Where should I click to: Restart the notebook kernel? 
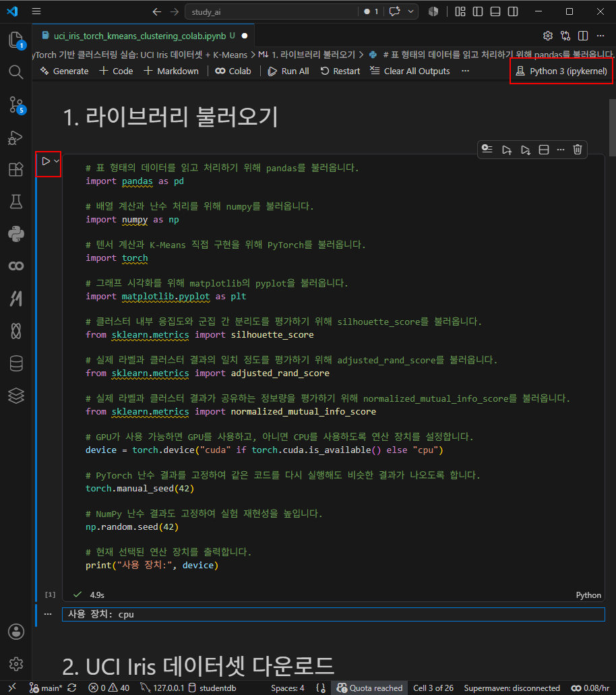tap(340, 71)
